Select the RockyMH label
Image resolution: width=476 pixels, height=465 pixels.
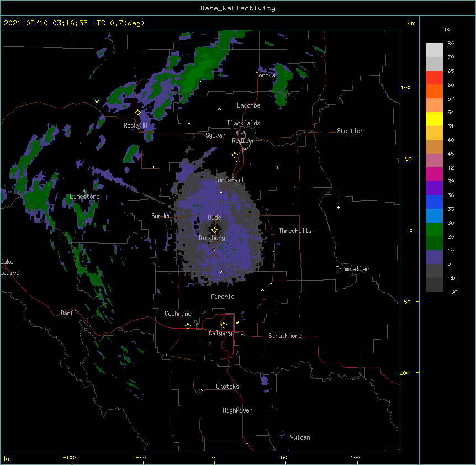[x=135, y=125]
